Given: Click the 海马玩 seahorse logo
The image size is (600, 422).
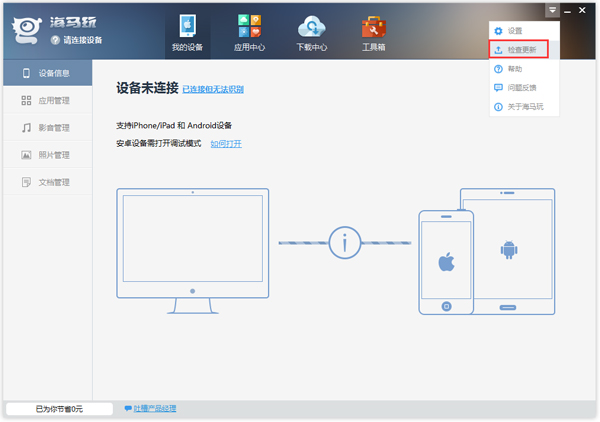Looking at the screenshot, I should point(26,30).
